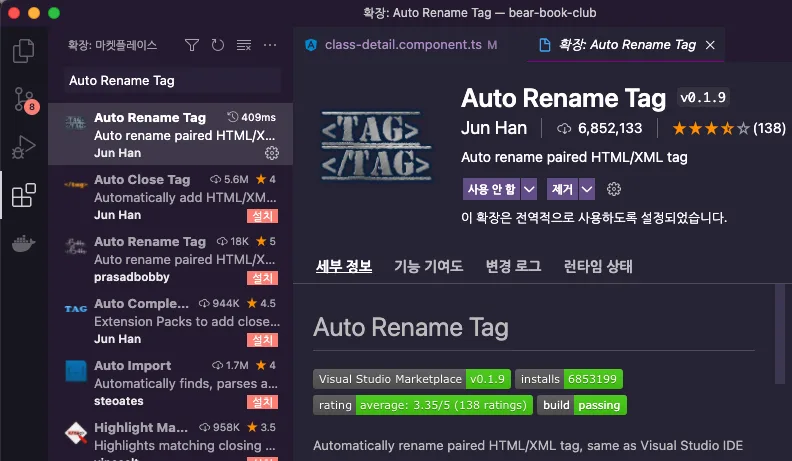Open the Explorer view in activity bar
792x461 pixels.
point(23,51)
